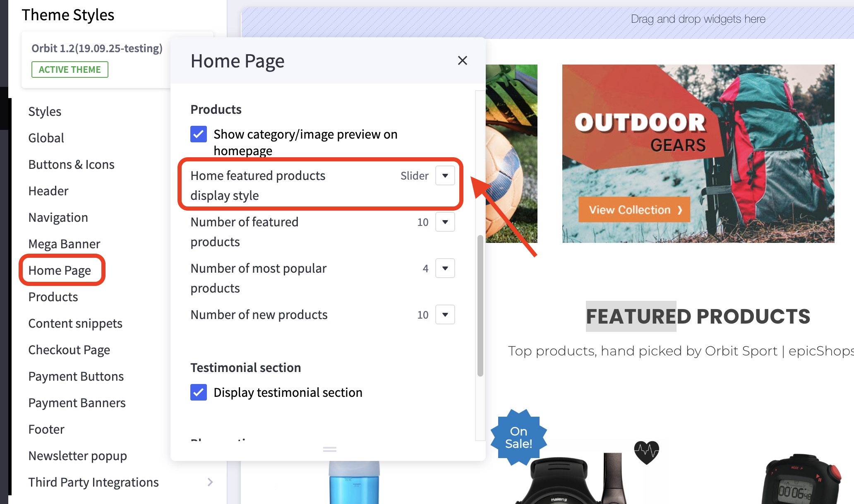Click the settings panel vertical scrollbar
The height and width of the screenshot is (504, 854).
click(x=480, y=306)
